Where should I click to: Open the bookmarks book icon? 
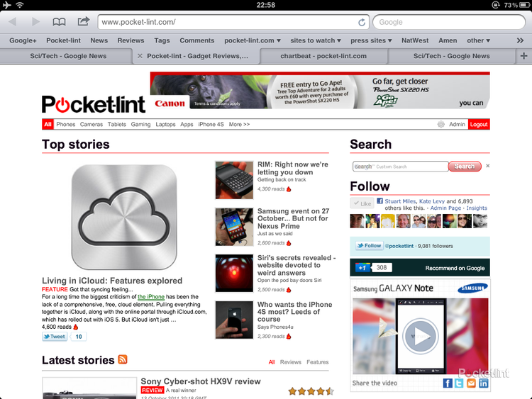(x=59, y=22)
